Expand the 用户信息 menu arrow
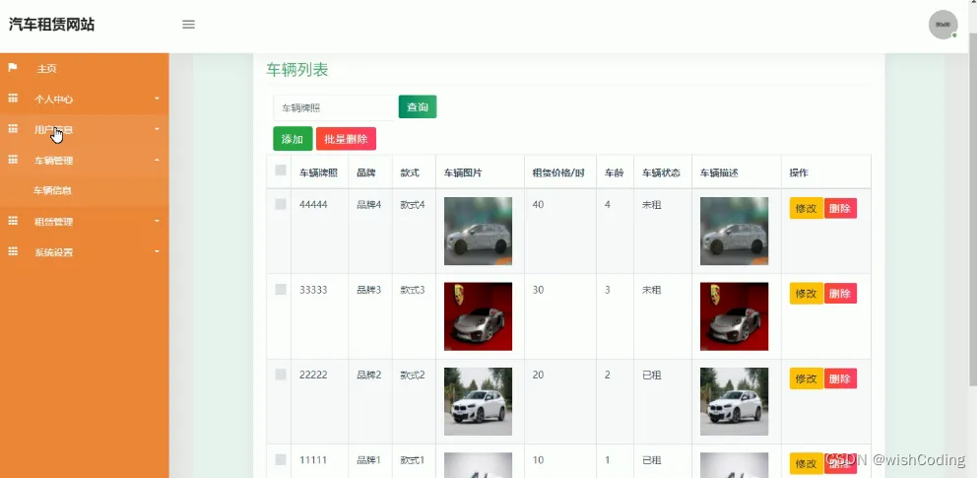The image size is (980, 478). coord(157,129)
